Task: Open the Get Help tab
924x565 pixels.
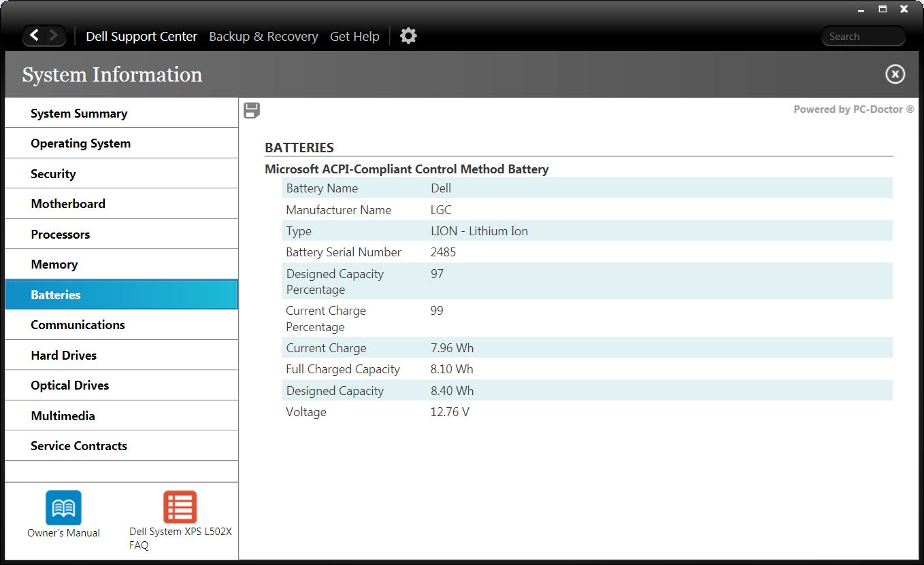Action: point(354,37)
